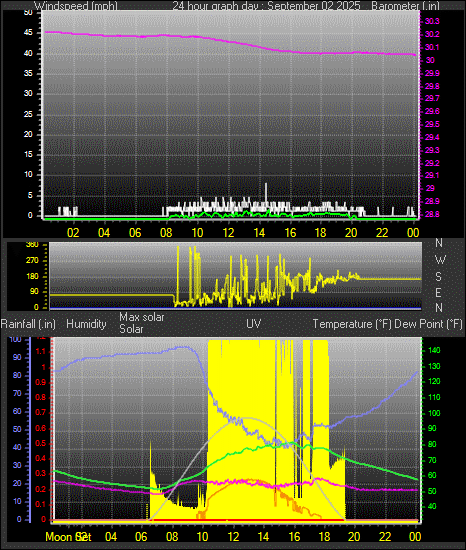Click windspeed axis value '15'

[x=28, y=155]
